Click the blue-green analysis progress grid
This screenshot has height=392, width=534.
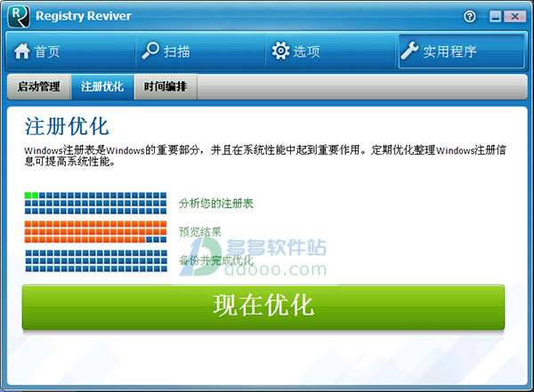[x=96, y=204]
